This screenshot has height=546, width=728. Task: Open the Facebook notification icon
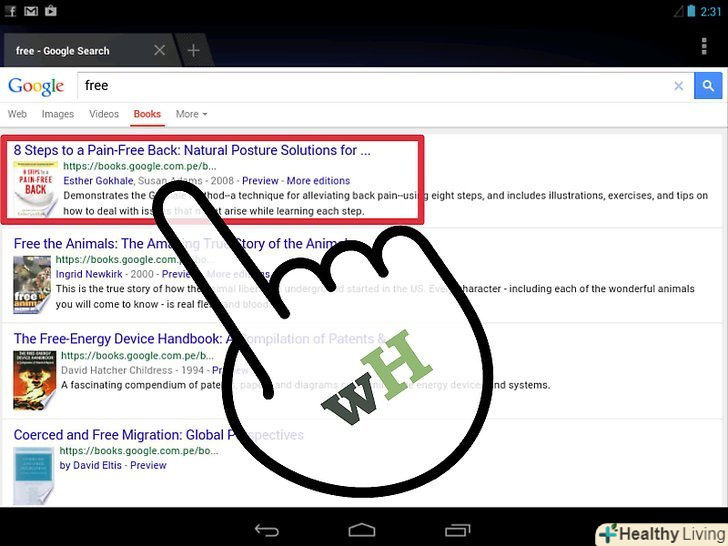10,10
